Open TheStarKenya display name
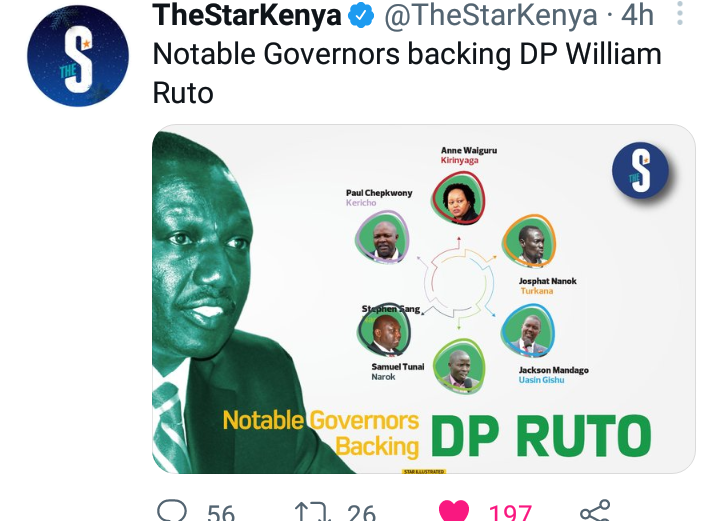This screenshot has width=720, height=521. coord(247,15)
